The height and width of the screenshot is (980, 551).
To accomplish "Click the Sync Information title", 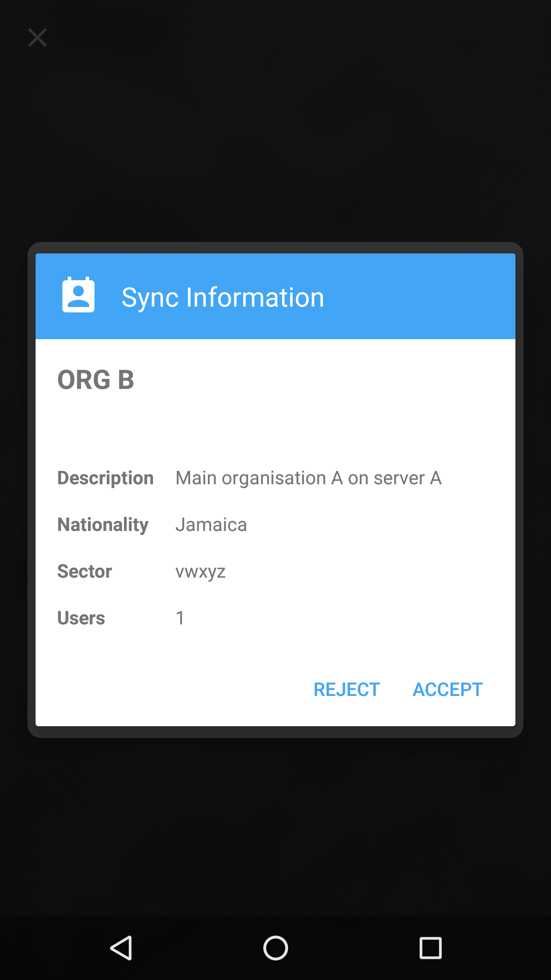I will (x=223, y=297).
